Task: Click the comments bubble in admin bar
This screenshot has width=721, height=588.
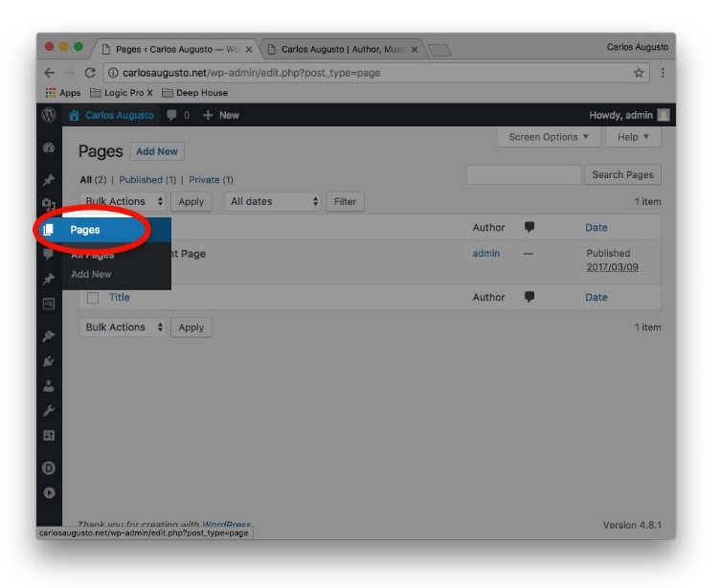Action: (172, 115)
